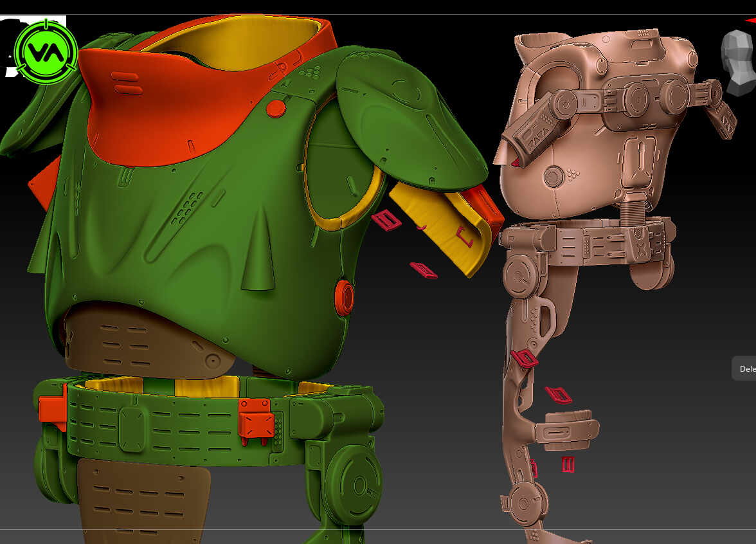Screen dimensions: 756x544
Task: Click the tan model's knee joint disc
Action: [526, 503]
